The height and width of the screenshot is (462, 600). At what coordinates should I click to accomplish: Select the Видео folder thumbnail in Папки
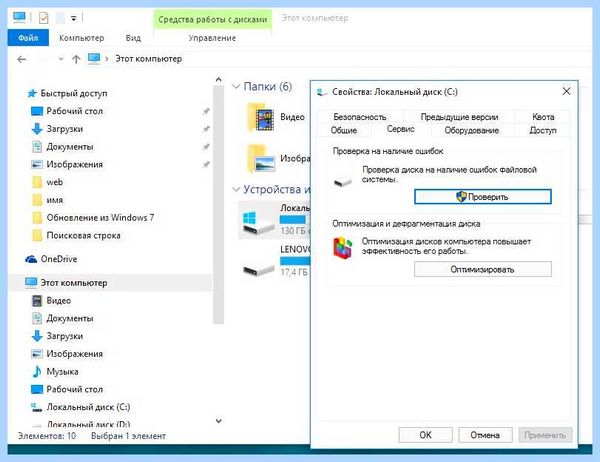pyautogui.click(x=261, y=117)
